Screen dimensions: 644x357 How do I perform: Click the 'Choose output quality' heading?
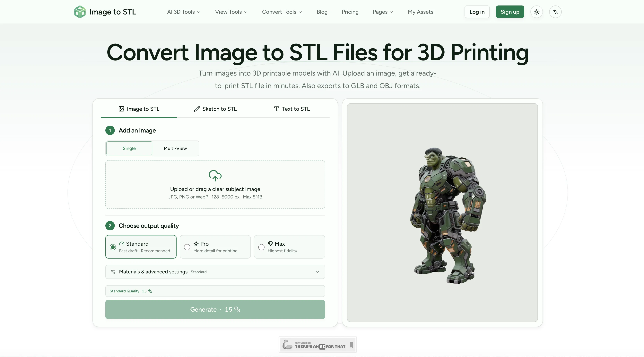pos(149,225)
